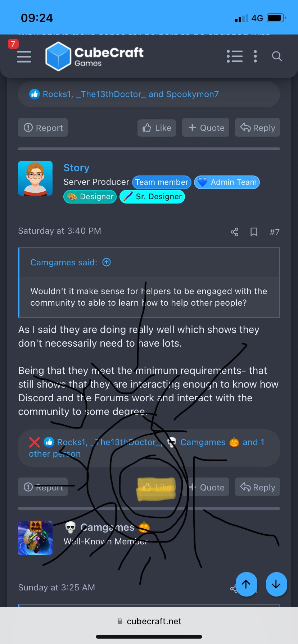
Task: Open the list view icon in header
Action: [x=234, y=56]
